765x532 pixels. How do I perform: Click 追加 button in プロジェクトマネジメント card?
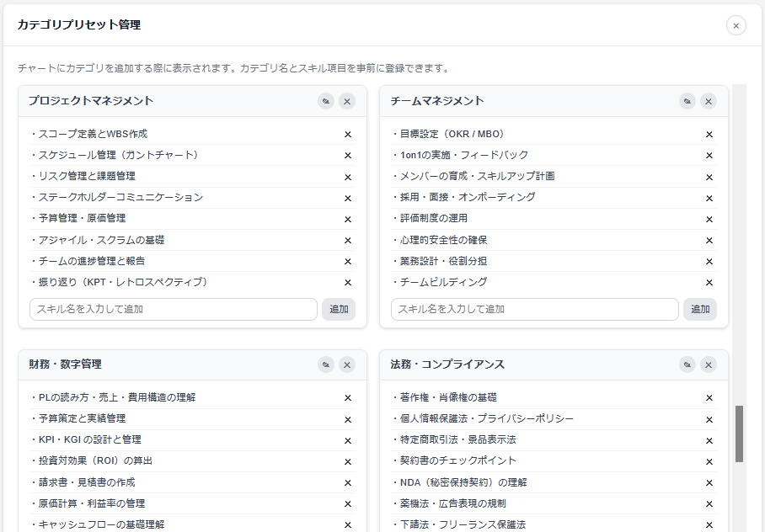click(x=339, y=309)
